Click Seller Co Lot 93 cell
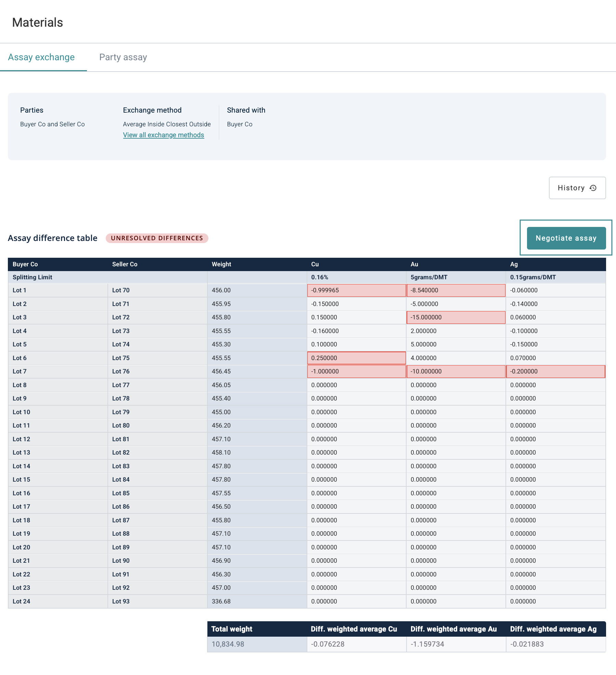Image resolution: width=616 pixels, height=675 pixels. pos(121,601)
